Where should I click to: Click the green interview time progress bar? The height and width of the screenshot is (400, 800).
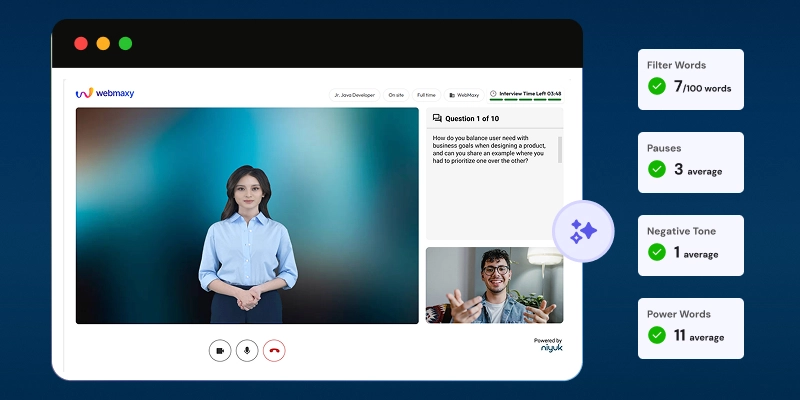coord(526,99)
